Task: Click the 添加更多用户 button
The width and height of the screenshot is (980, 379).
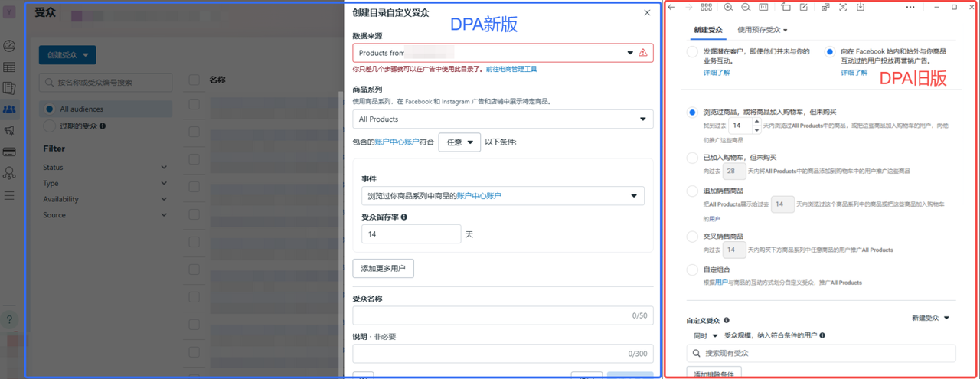Action: point(383,268)
